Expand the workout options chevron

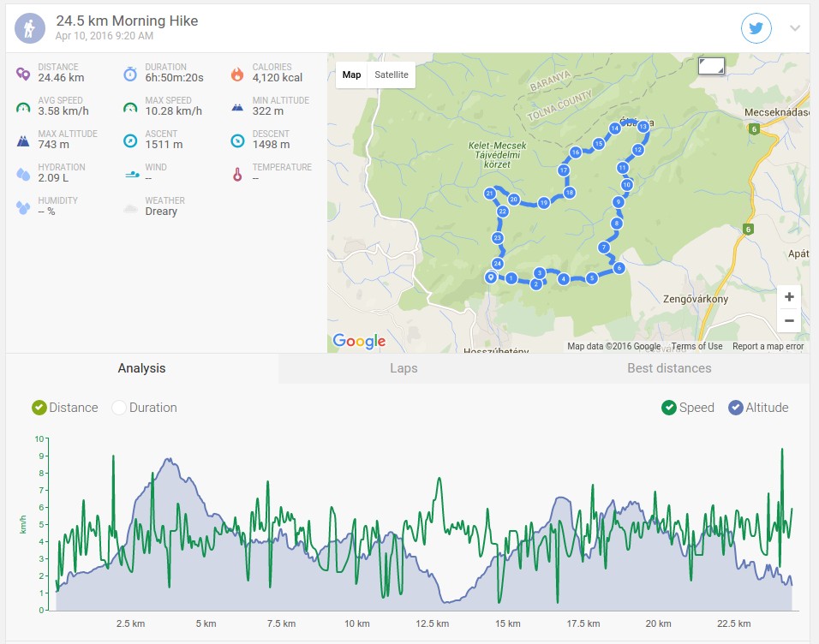pyautogui.click(x=794, y=28)
